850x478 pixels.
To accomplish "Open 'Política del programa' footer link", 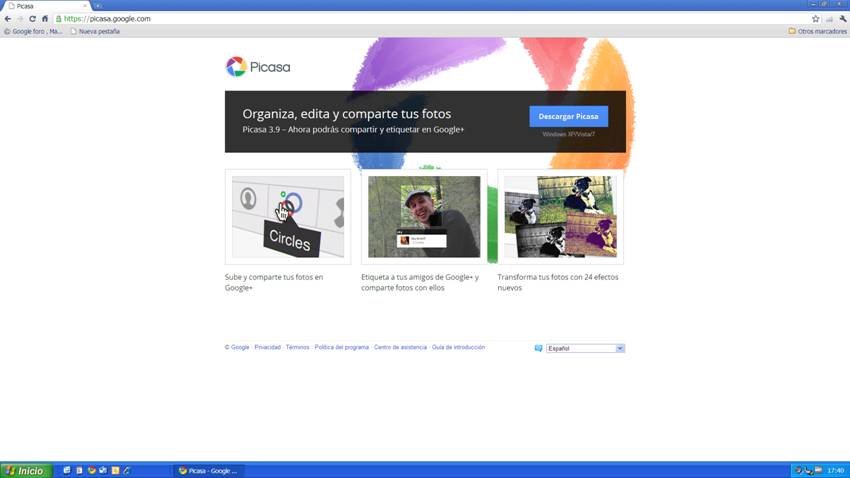I will 342,347.
